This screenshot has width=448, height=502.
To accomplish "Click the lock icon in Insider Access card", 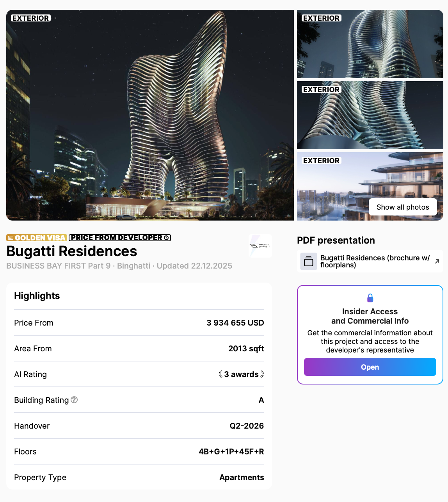I will coord(370,298).
